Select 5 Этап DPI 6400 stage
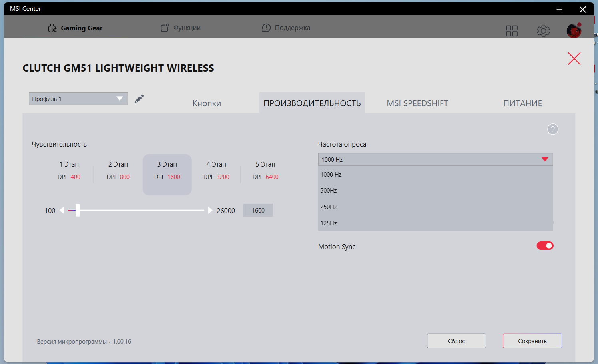598x364 pixels. click(x=265, y=171)
